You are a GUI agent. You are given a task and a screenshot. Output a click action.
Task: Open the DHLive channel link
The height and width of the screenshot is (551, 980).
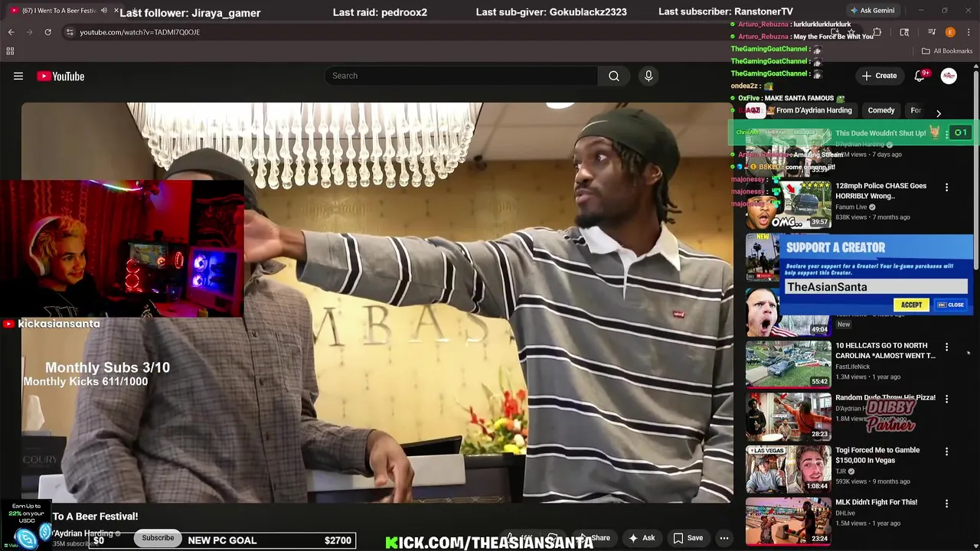(x=845, y=513)
